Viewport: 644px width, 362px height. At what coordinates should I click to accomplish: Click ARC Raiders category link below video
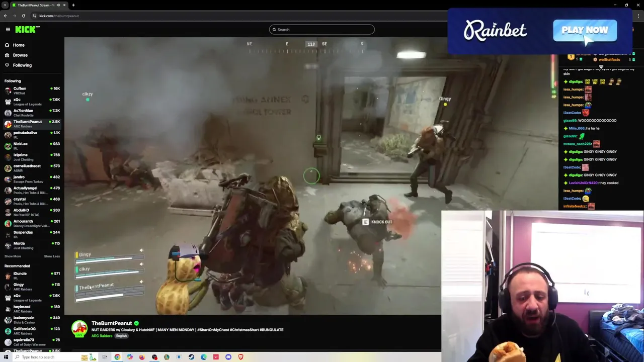[x=102, y=336]
